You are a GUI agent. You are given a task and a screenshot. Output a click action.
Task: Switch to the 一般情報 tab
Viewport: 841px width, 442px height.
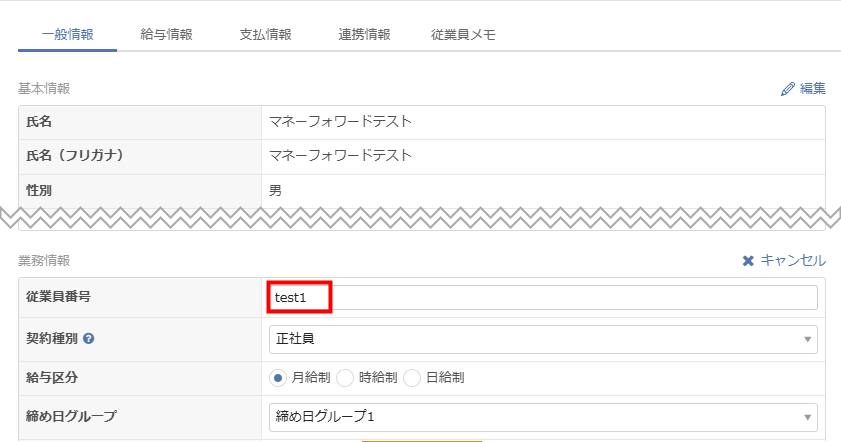point(67,35)
